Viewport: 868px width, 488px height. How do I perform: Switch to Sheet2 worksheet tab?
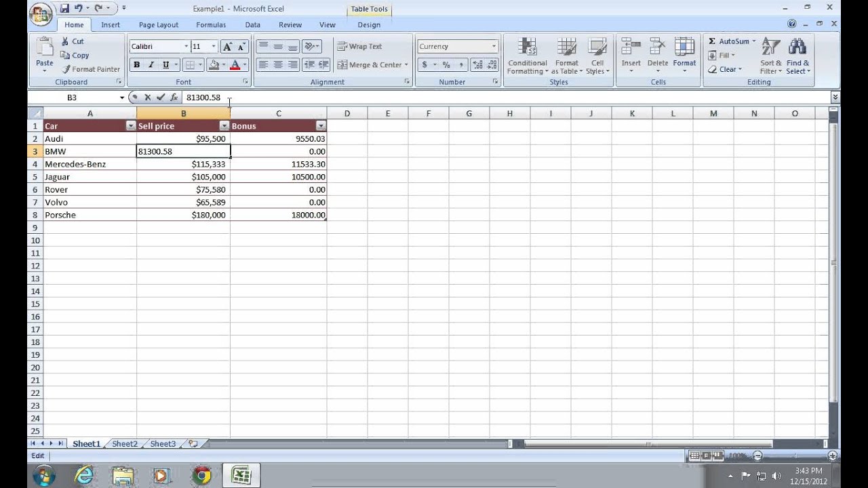[x=125, y=444]
